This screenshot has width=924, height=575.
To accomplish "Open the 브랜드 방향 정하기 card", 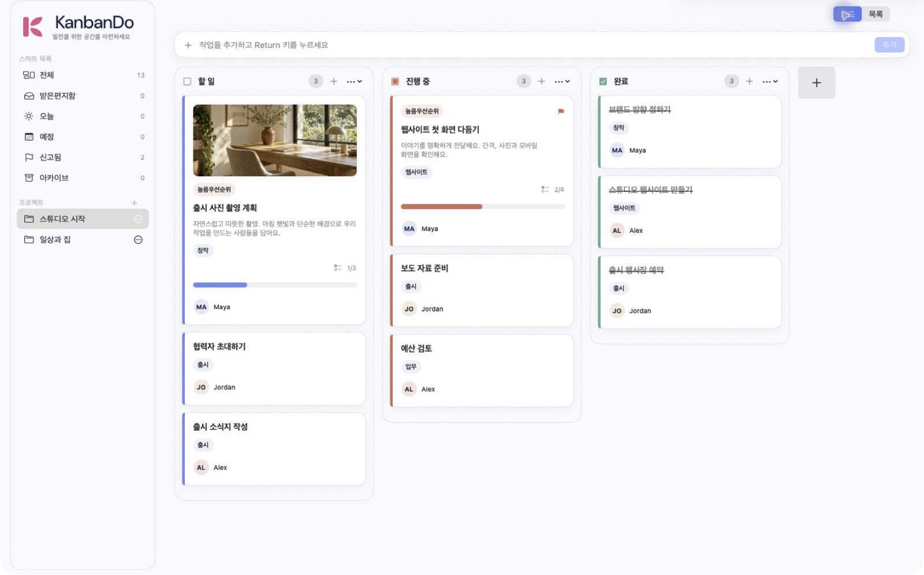I will (x=690, y=132).
